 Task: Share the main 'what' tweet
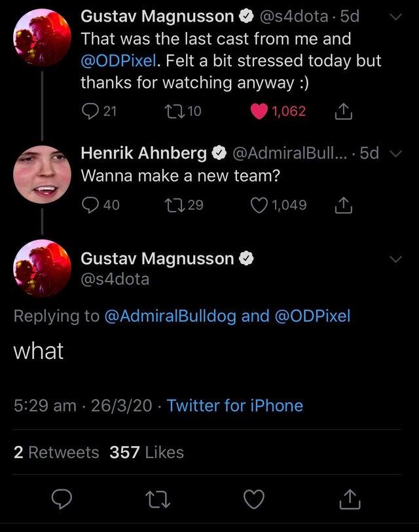[348, 501]
